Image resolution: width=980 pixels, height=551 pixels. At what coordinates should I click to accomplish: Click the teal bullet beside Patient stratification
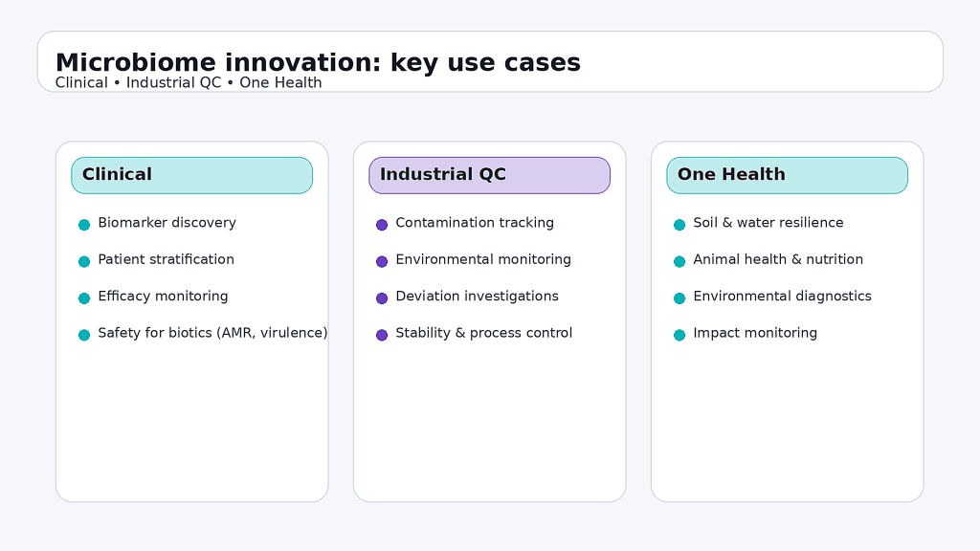[84, 261]
